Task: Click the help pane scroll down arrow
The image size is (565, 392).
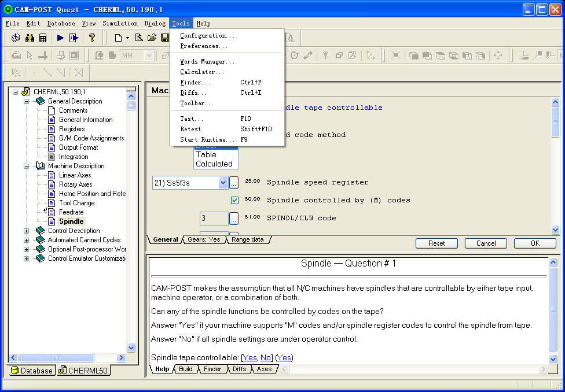Action: [x=553, y=359]
